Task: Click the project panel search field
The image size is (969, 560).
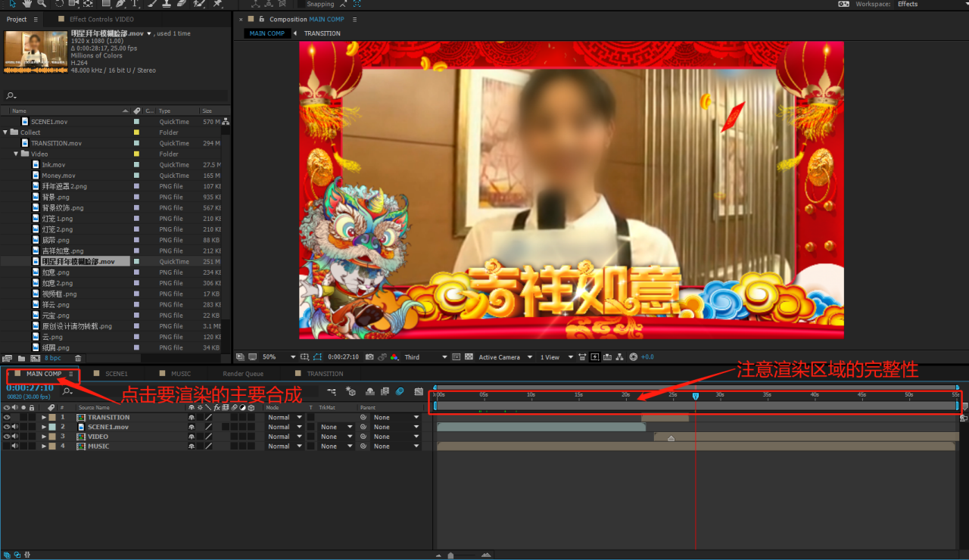Action: coord(115,96)
